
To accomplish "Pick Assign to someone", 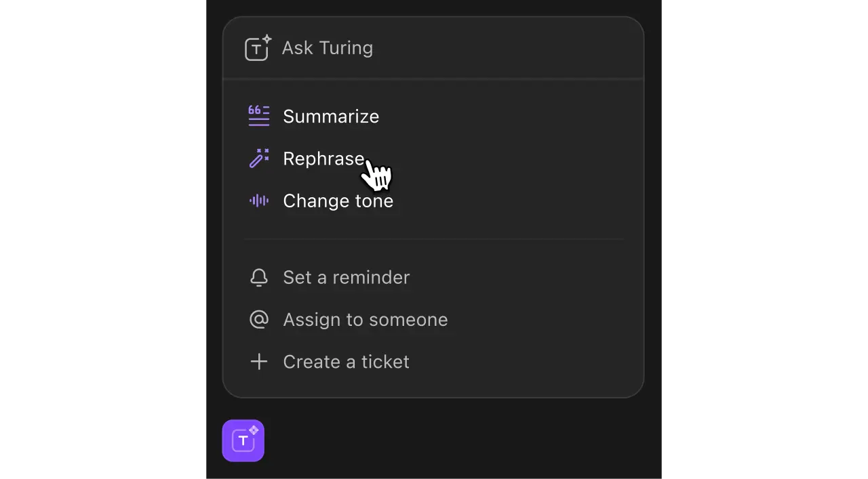I will [366, 319].
